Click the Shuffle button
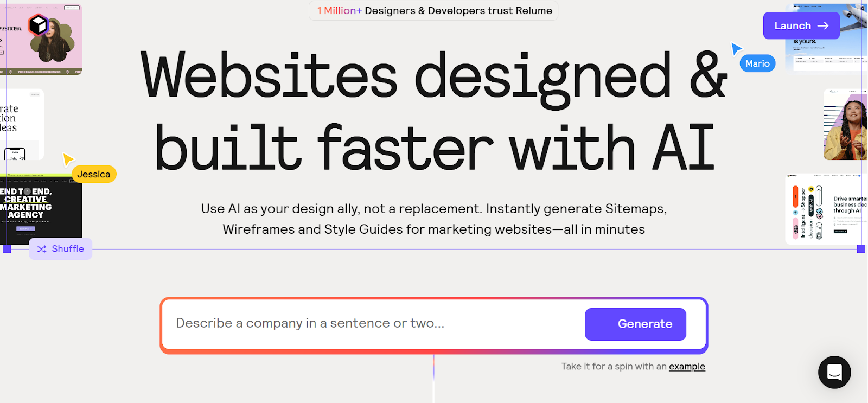 click(60, 249)
